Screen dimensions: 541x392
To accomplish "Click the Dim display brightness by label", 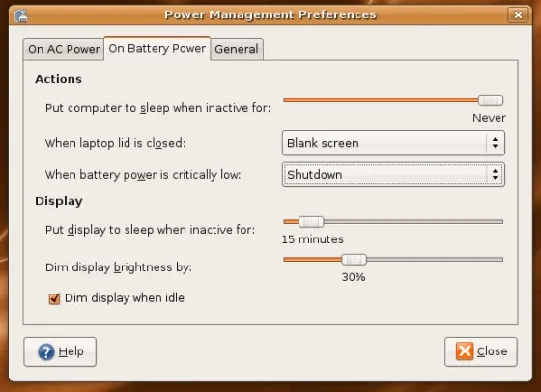I will pos(118,267).
